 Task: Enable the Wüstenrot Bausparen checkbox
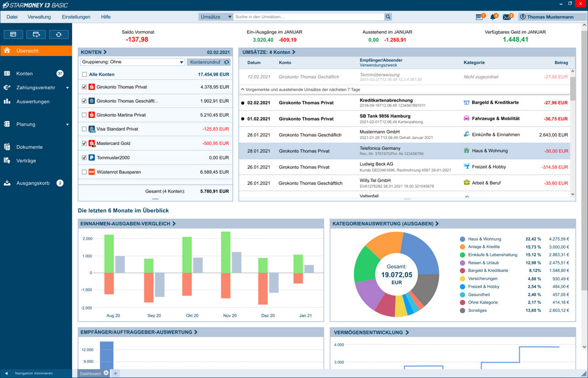(x=84, y=172)
